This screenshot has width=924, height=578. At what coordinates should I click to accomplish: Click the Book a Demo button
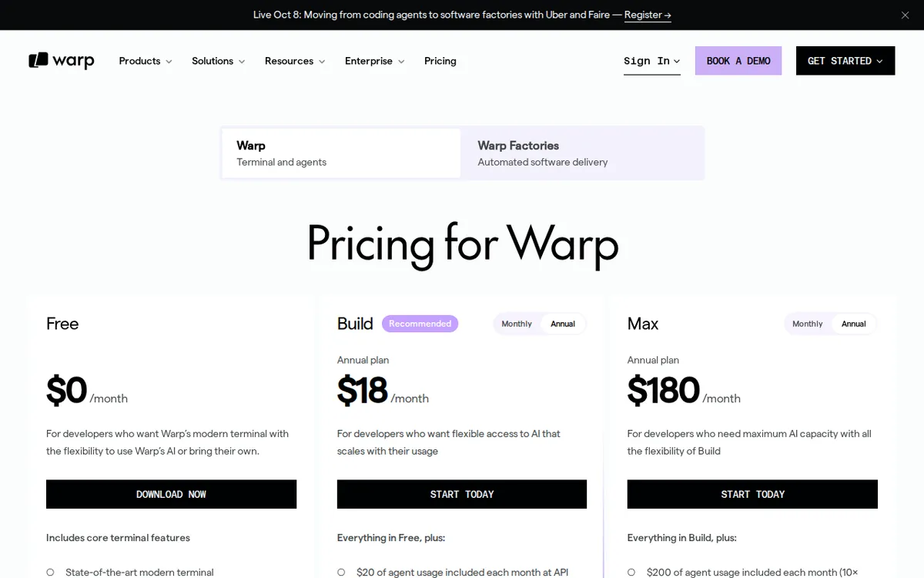click(738, 61)
